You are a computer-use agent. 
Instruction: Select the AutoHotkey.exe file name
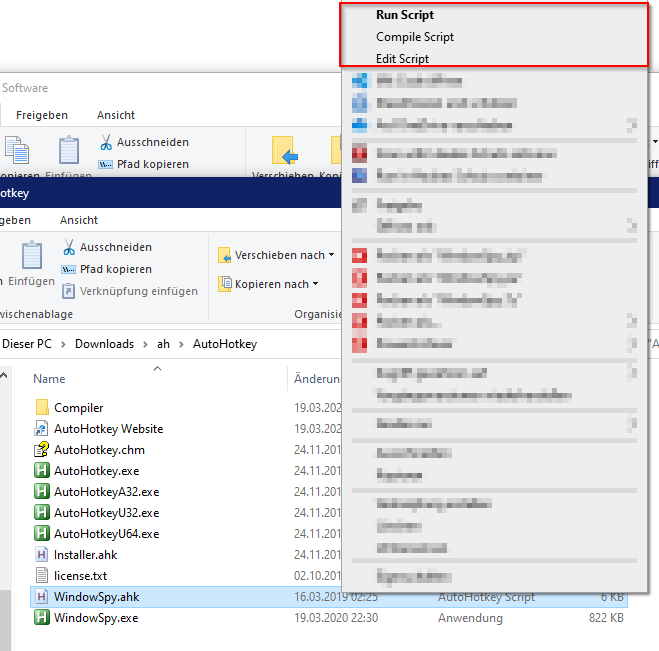97,471
